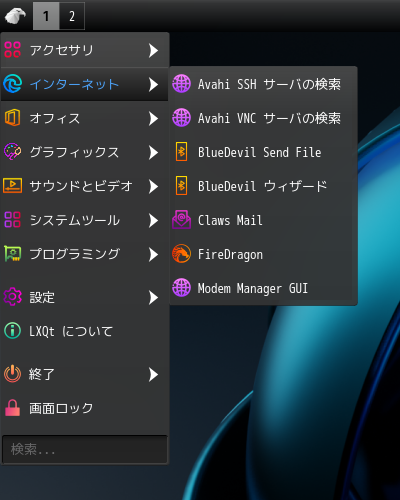Launch Modem Manager GUI

pos(263,288)
